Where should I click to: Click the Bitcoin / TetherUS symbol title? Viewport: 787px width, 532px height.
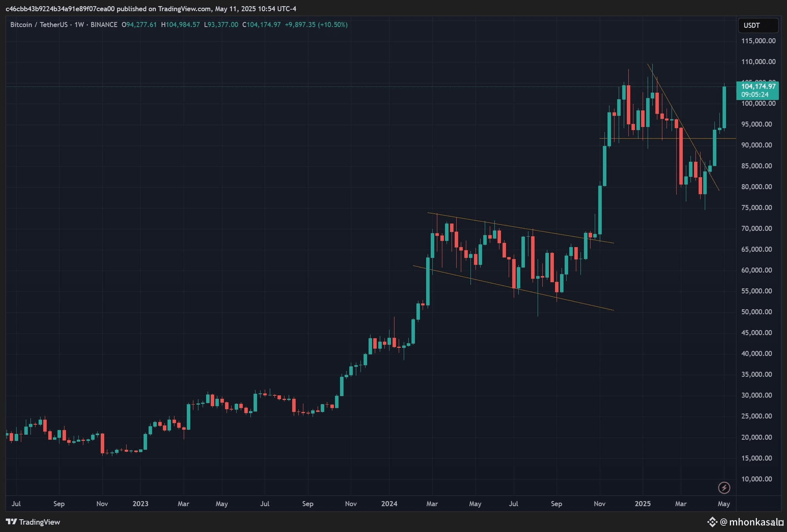click(x=39, y=25)
